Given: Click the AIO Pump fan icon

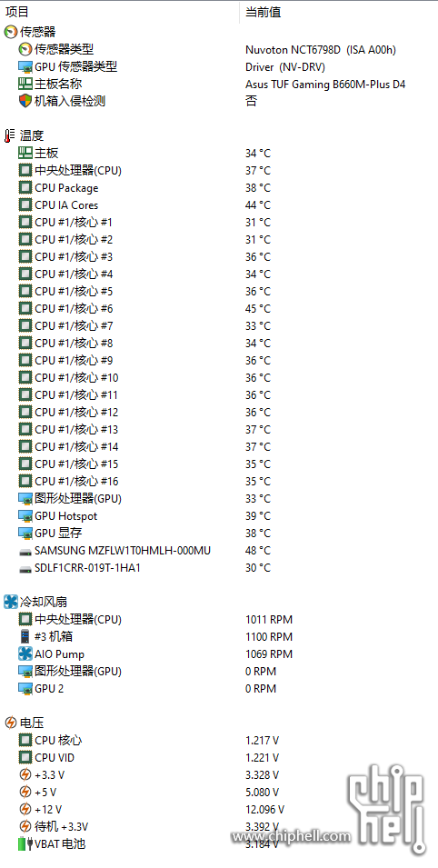Looking at the screenshot, I should tap(25, 654).
